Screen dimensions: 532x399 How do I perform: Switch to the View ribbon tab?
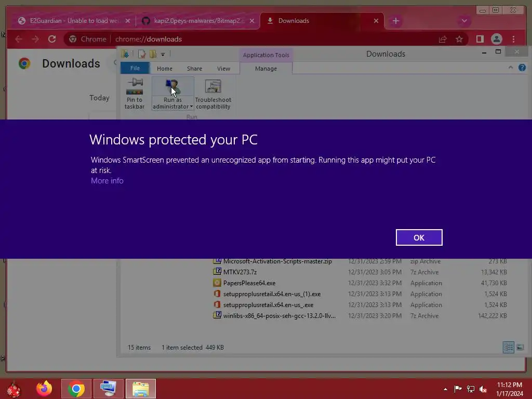point(223,69)
